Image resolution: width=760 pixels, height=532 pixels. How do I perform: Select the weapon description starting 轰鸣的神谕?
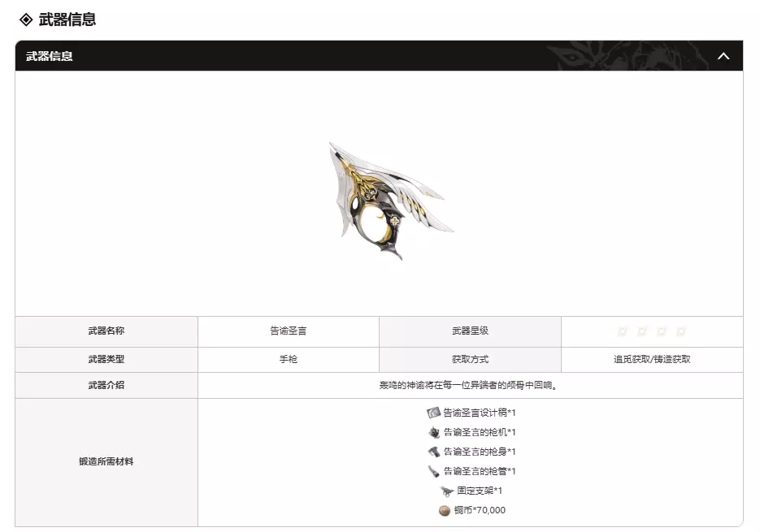(468, 385)
